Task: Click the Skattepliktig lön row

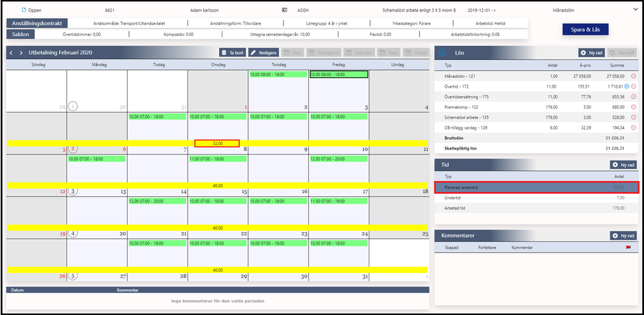Action: [537, 148]
